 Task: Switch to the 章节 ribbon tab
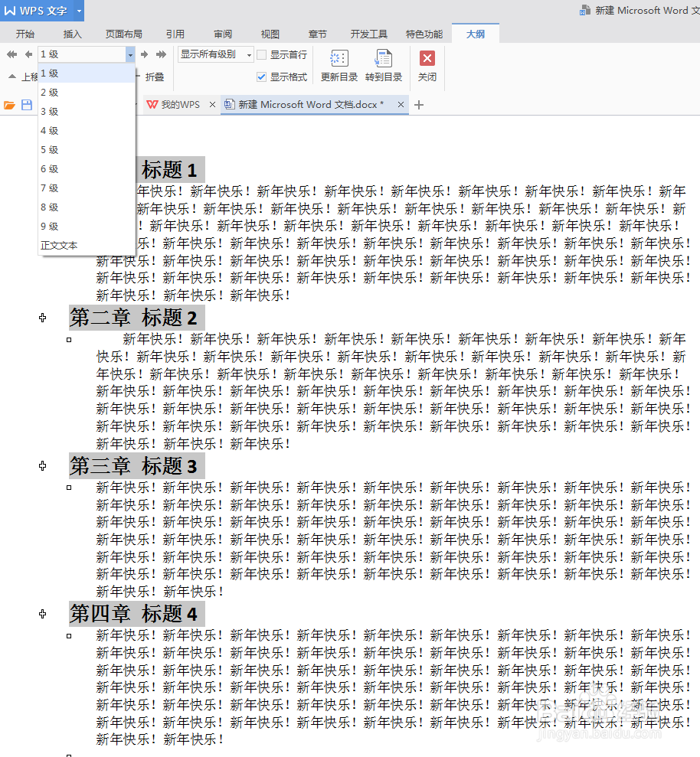coord(317,34)
